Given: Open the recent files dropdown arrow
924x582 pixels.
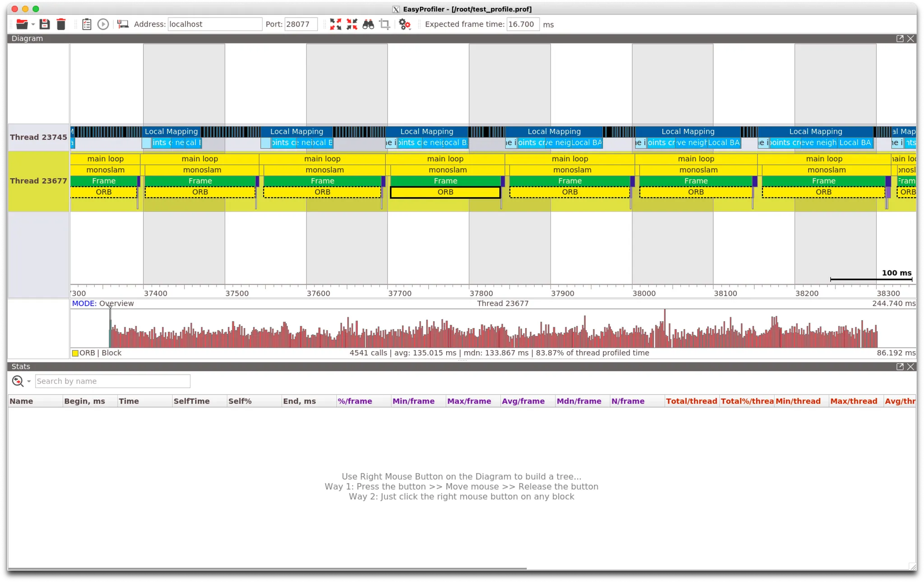Looking at the screenshot, I should pyautogui.click(x=33, y=24).
